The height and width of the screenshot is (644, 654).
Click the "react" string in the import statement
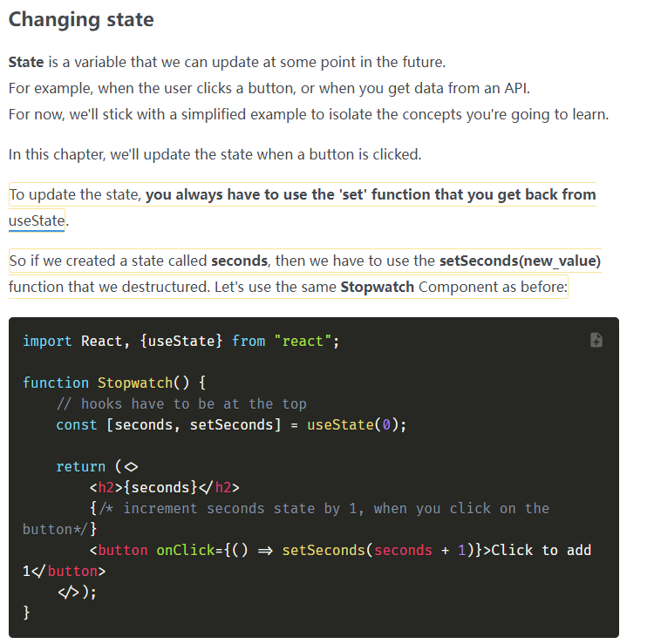302,341
